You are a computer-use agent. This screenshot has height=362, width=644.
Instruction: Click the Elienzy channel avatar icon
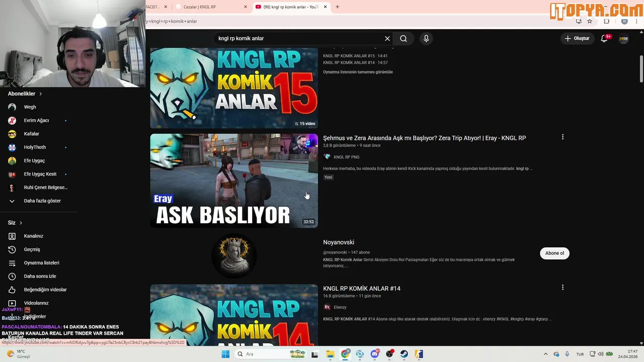(x=327, y=307)
